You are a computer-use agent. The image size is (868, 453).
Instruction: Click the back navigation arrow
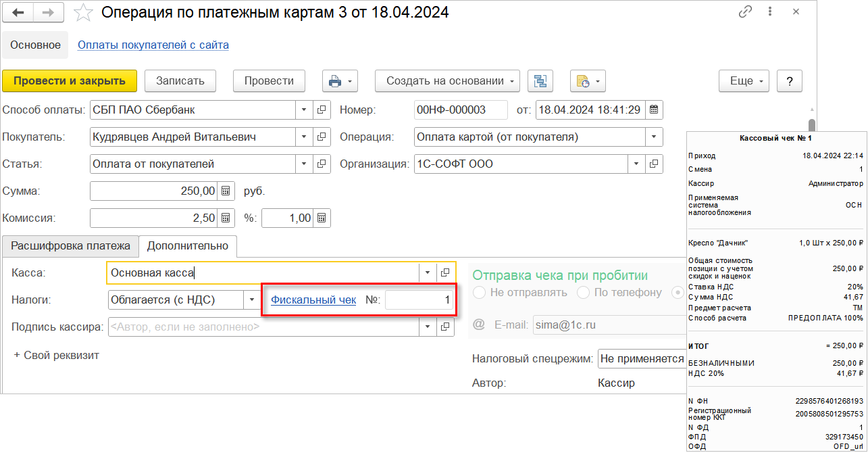pyautogui.click(x=19, y=12)
